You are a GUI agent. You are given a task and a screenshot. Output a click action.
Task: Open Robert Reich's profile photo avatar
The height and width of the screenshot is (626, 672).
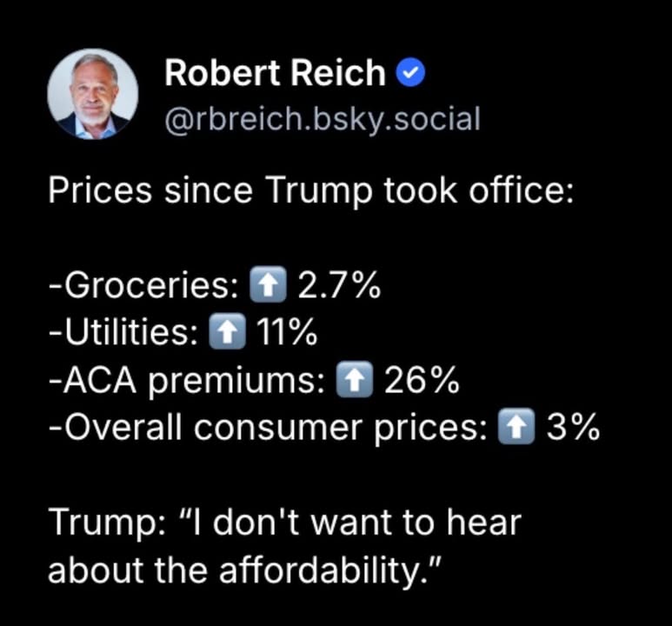(x=94, y=93)
